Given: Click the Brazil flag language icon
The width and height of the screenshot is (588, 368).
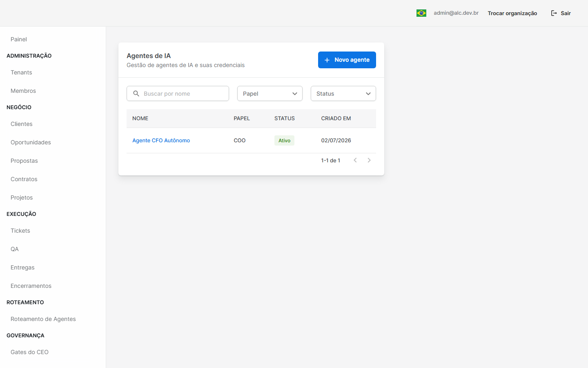Looking at the screenshot, I should [x=421, y=13].
